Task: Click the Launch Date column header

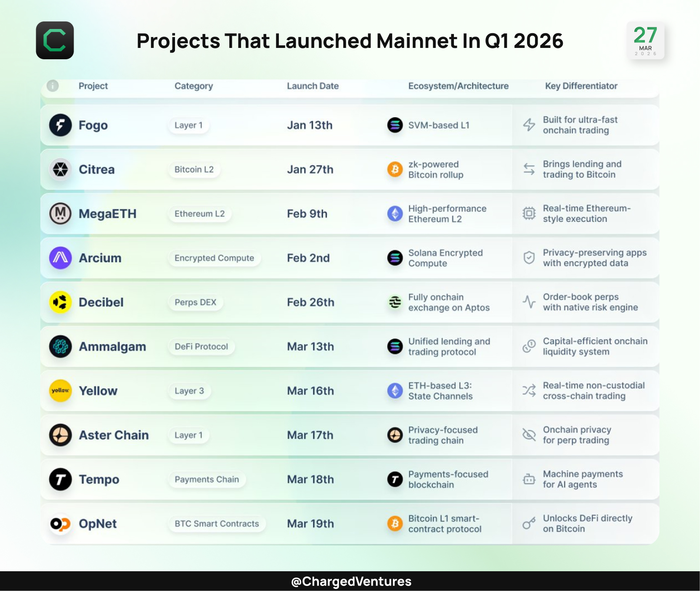Action: tap(313, 86)
